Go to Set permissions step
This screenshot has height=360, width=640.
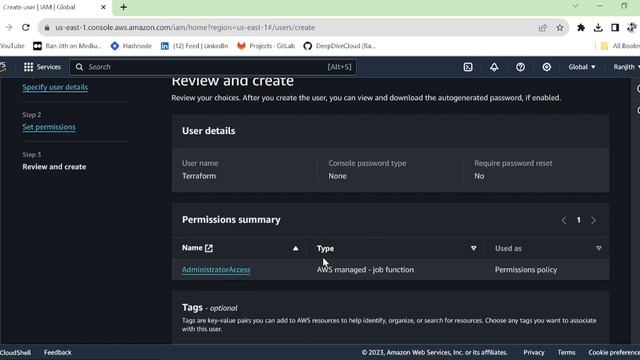pos(49,127)
